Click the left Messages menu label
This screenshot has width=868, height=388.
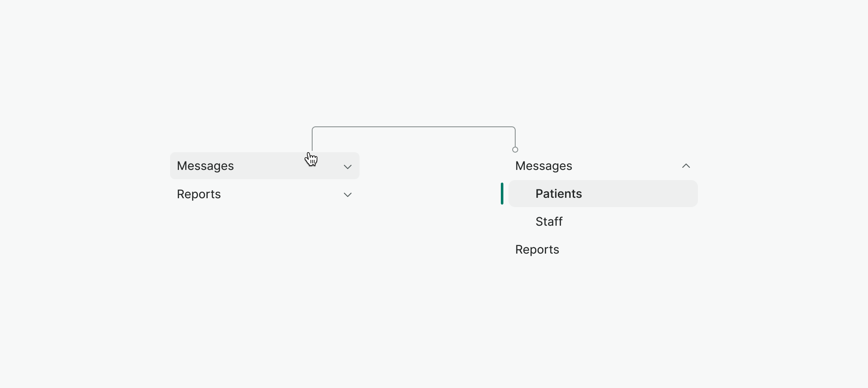pos(205,166)
